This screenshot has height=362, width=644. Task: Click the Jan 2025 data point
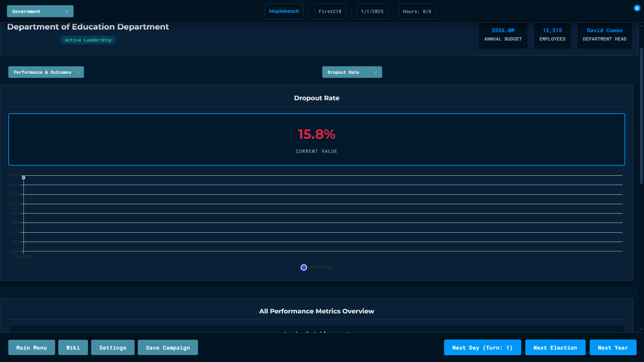pos(23,178)
